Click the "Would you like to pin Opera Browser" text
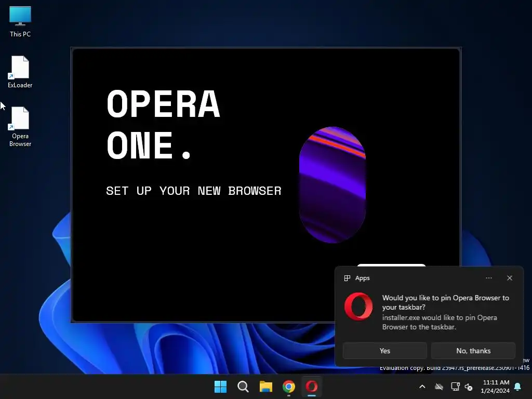 click(445, 302)
